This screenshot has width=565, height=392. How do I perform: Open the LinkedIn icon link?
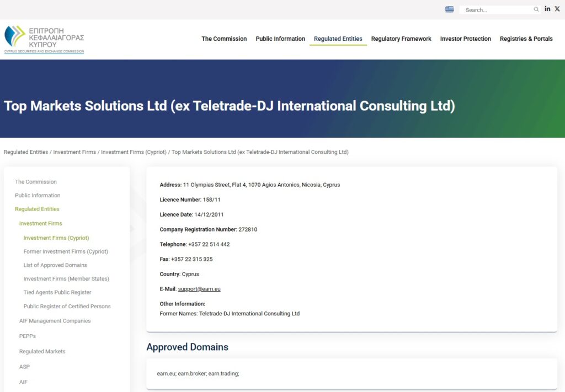547,9
